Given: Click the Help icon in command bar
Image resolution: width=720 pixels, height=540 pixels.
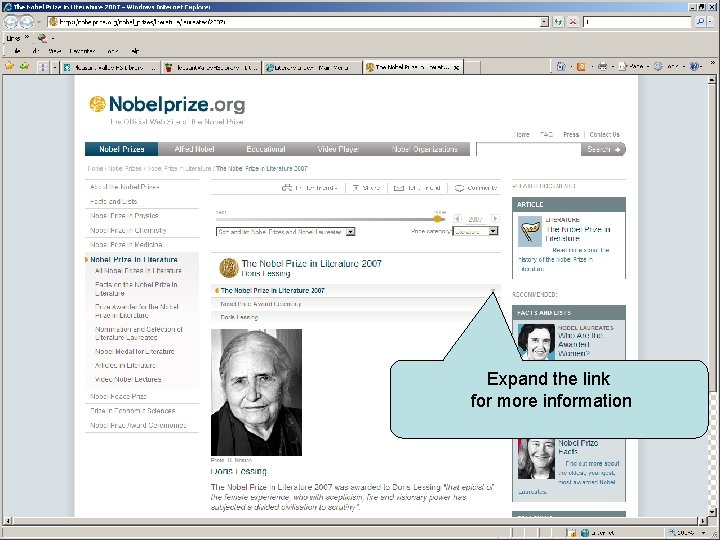Looking at the screenshot, I should 694,67.
